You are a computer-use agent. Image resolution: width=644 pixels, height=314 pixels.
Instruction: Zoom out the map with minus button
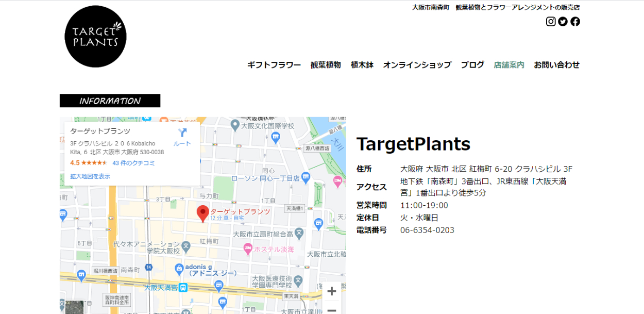click(332, 309)
